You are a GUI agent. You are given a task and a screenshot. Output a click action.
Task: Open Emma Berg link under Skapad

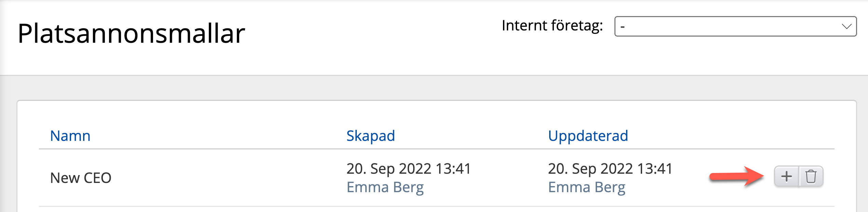click(385, 187)
